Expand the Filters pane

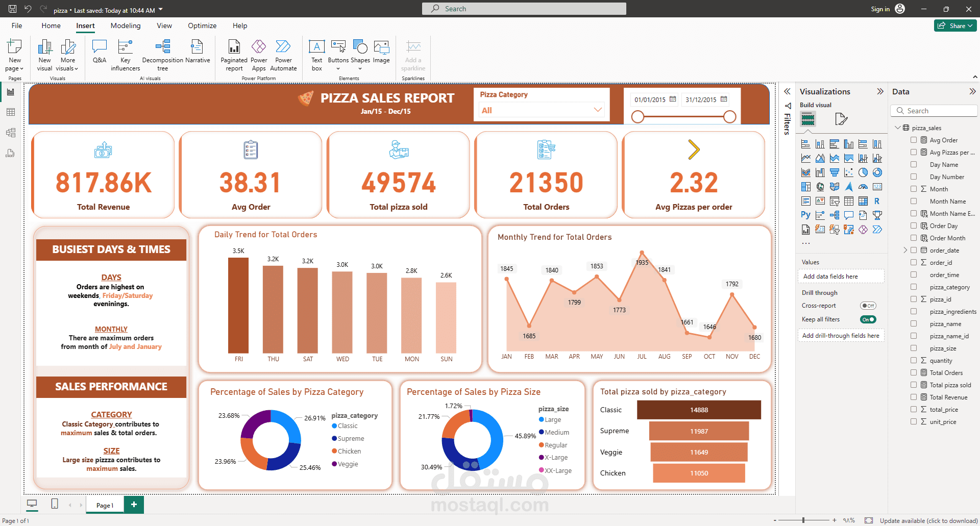[x=787, y=91]
